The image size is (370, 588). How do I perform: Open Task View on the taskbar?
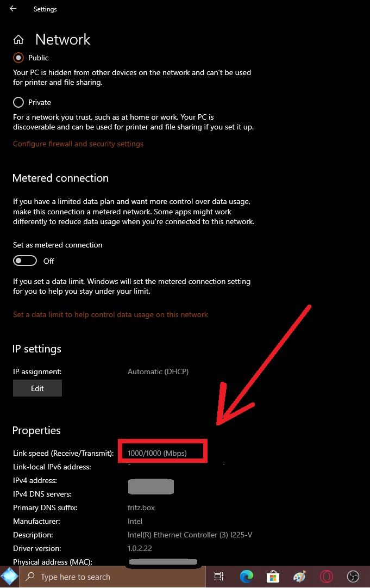pos(219,577)
